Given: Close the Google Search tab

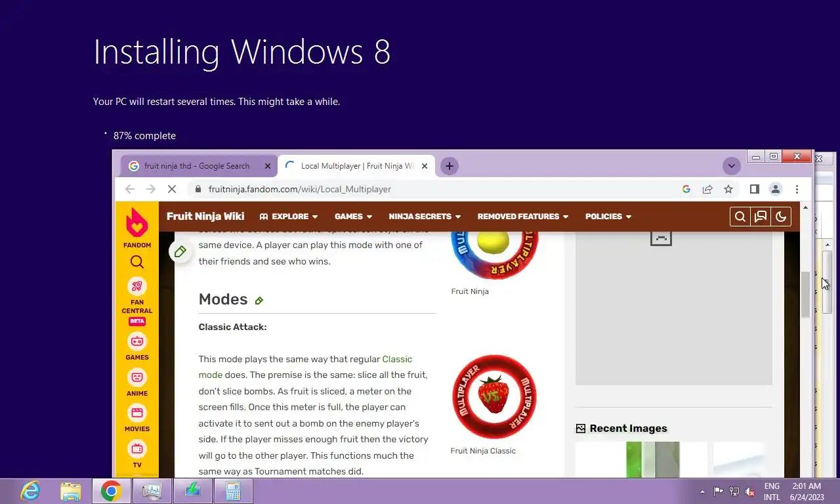Looking at the screenshot, I should point(267,166).
